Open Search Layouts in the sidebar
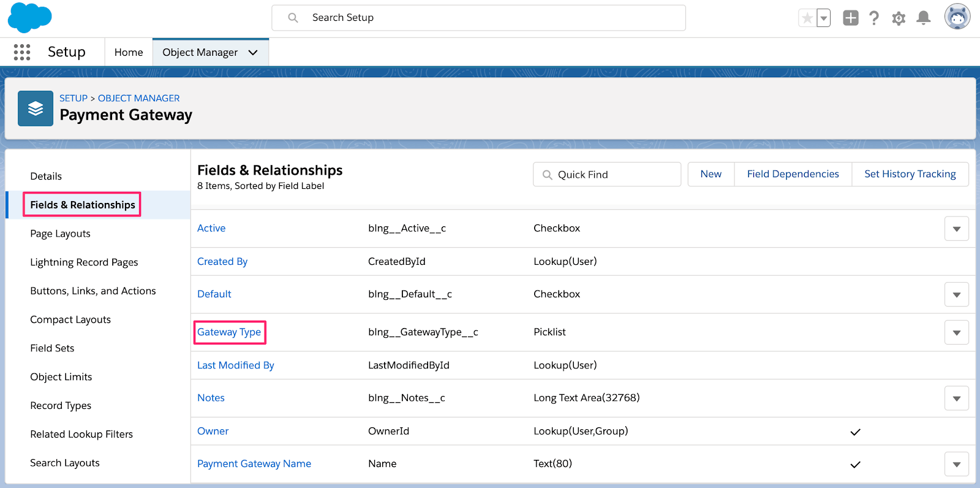 (x=65, y=463)
